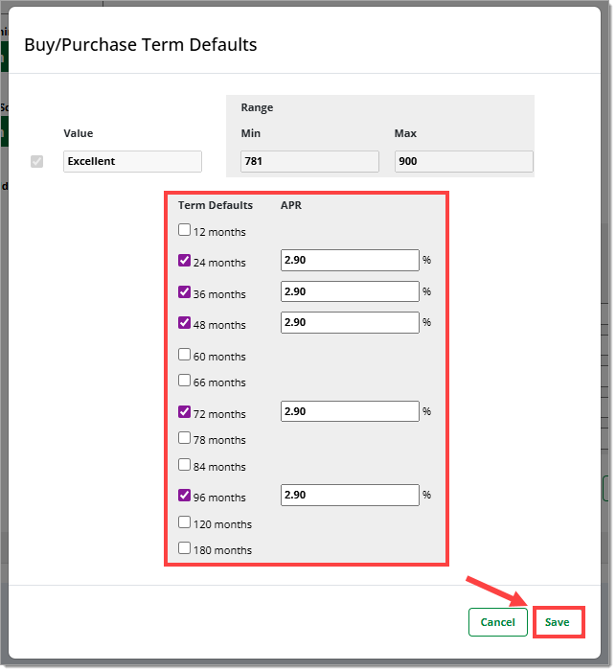Click the APR field for 24 months
Image resolution: width=616 pixels, height=672 pixels.
(x=350, y=260)
